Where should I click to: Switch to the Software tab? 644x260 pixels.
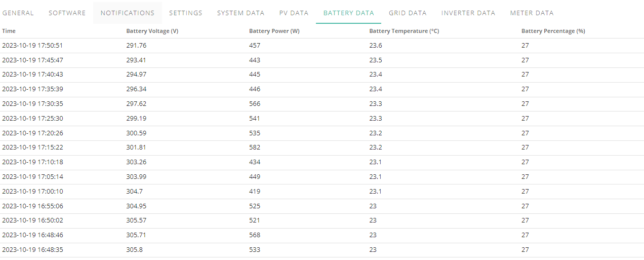tap(67, 13)
